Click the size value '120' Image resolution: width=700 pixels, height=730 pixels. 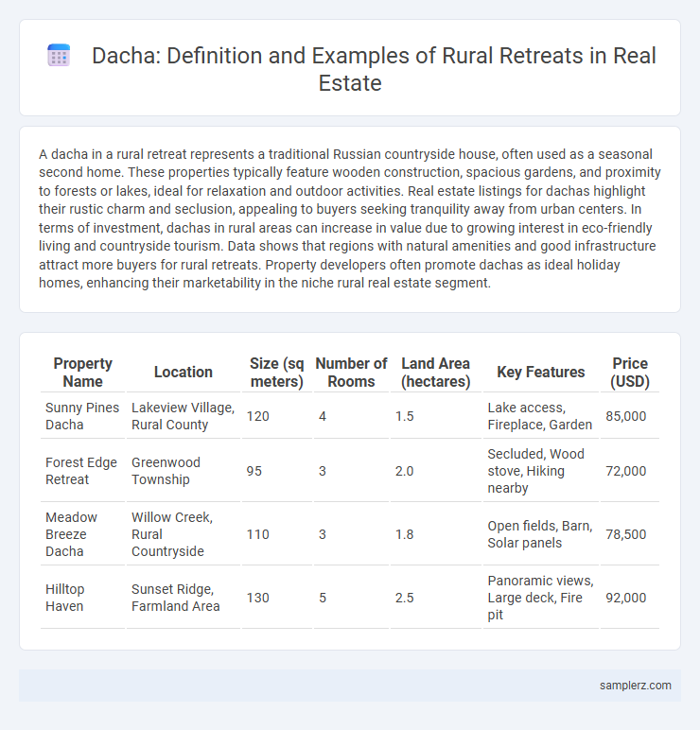258,416
